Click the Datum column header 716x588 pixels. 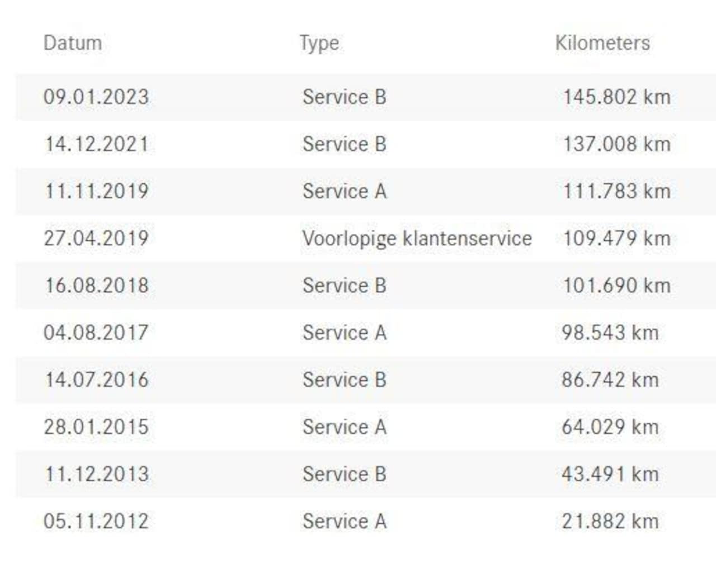[x=73, y=43]
